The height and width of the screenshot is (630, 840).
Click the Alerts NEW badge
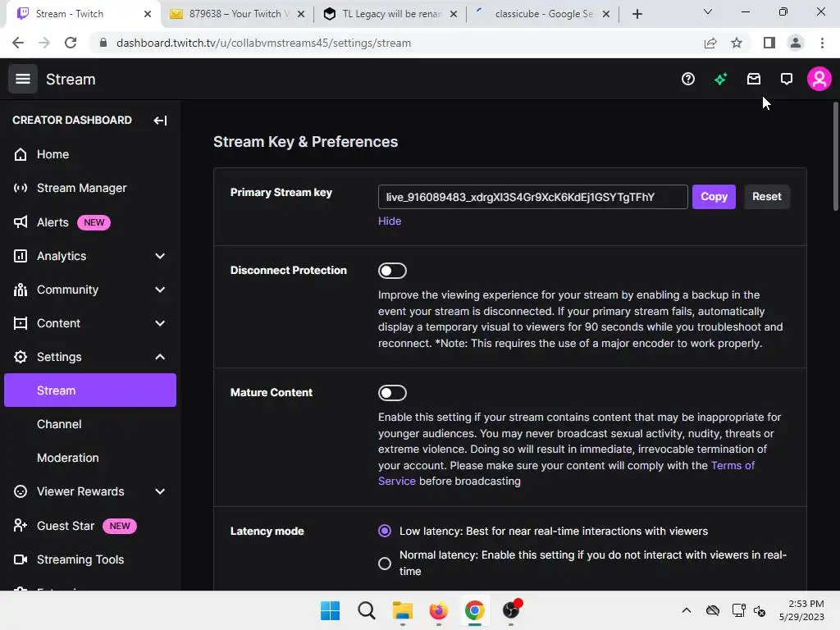[94, 222]
